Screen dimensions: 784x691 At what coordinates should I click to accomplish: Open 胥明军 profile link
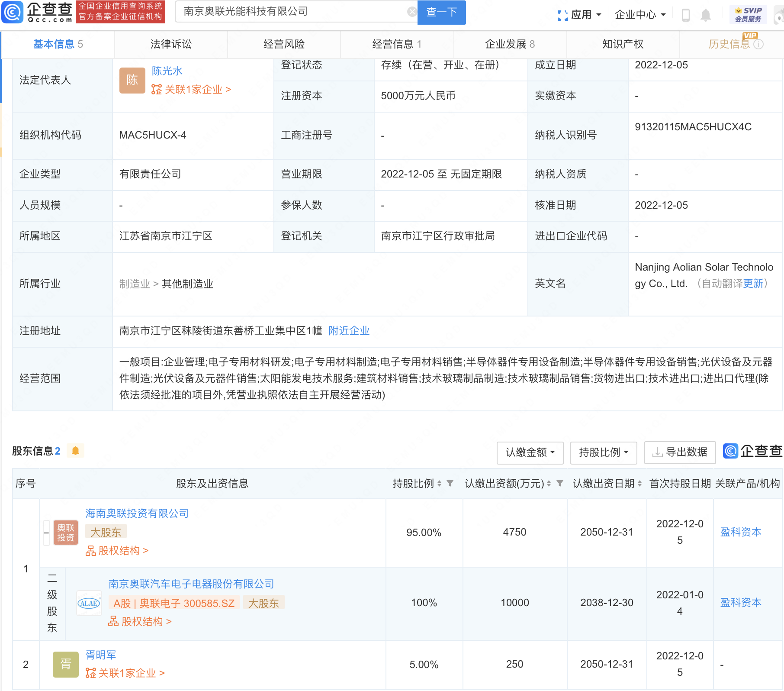(x=101, y=655)
